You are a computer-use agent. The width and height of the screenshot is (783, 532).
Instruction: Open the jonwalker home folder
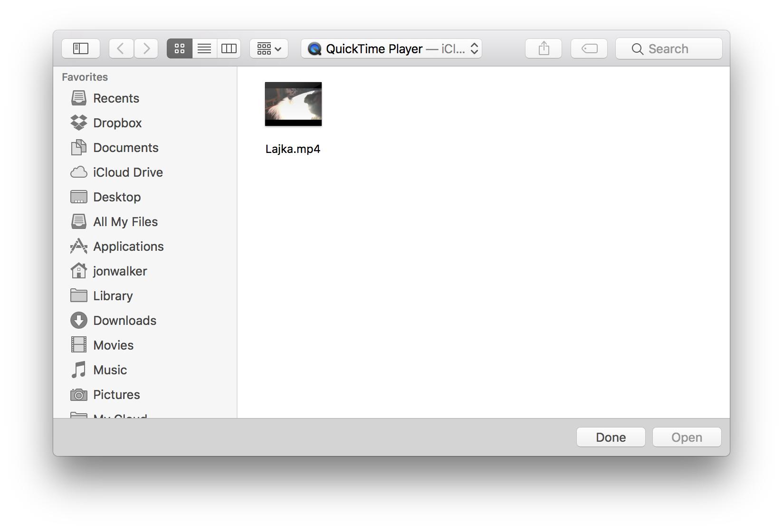145,271
